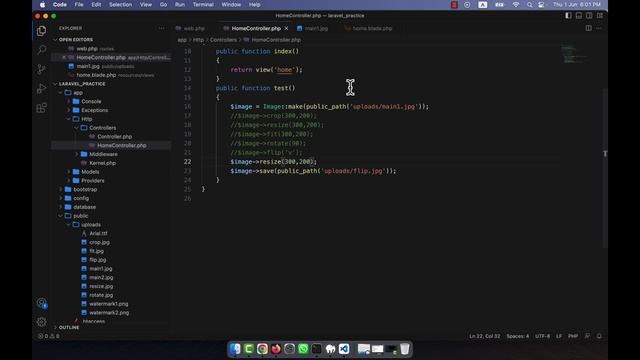640x360 pixels.
Task: Change indentation via Spaces: 4 status
Action: [x=518, y=336]
